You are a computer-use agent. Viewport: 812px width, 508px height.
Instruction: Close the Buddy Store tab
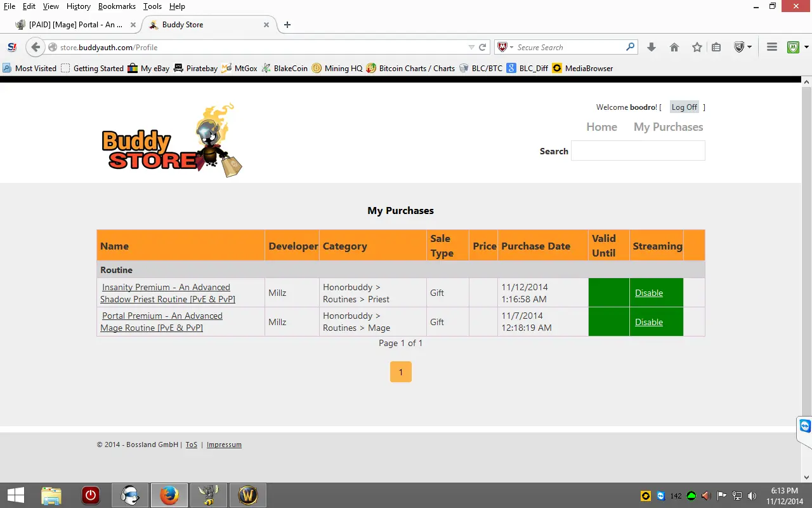(266, 25)
